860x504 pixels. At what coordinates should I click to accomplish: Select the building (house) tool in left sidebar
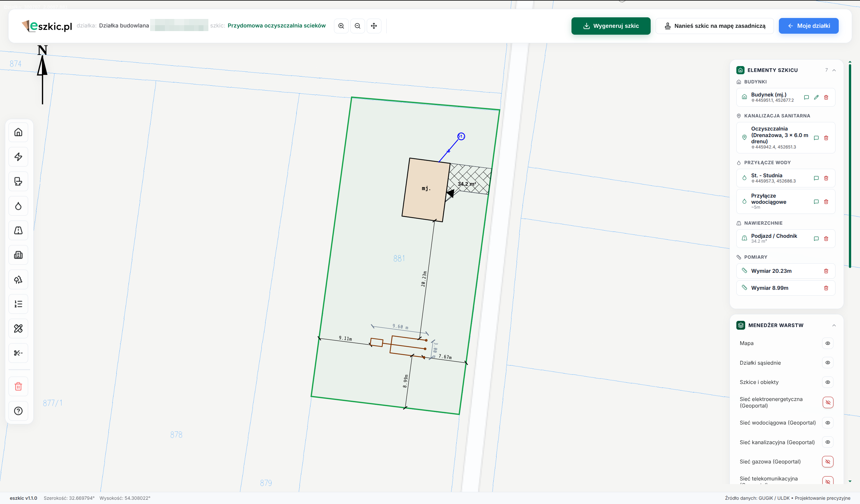(18, 132)
